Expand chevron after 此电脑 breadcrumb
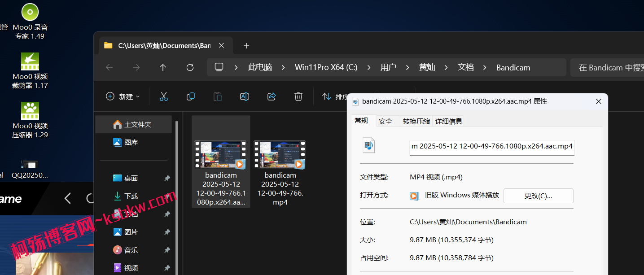 coord(283,67)
